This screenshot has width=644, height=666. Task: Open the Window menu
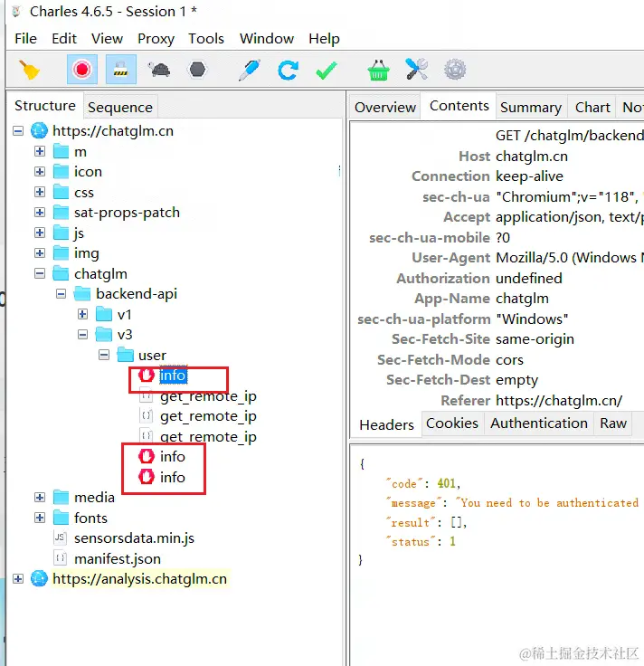tap(267, 39)
